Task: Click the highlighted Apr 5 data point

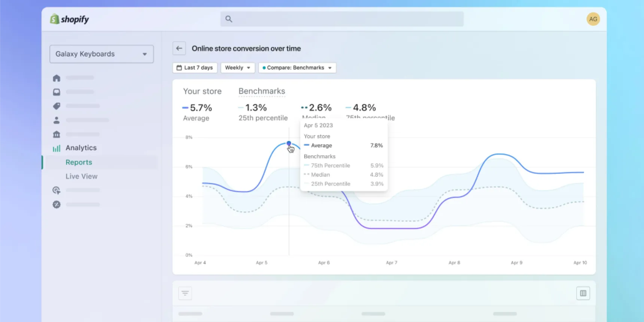Action: pyautogui.click(x=289, y=143)
